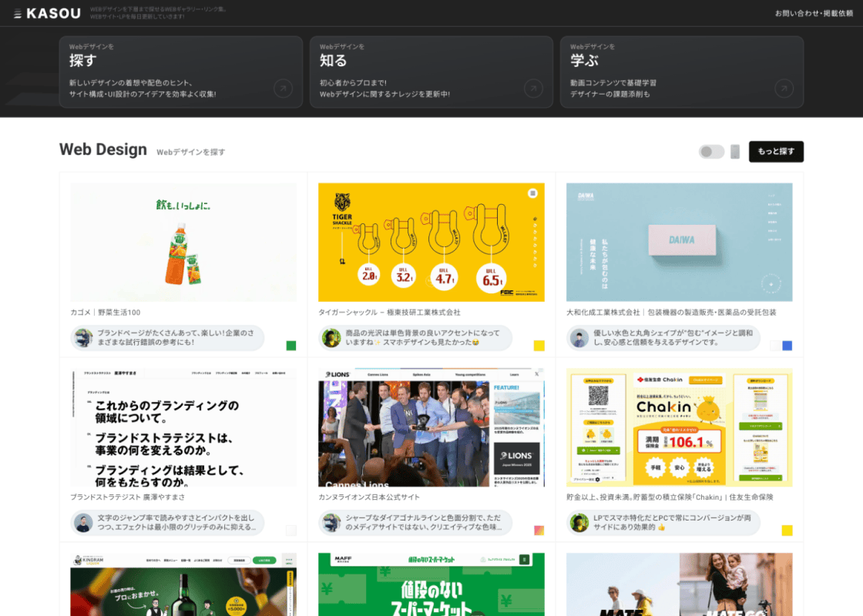
Task: Open the DAIWA light blue thumbnail
Action: (x=679, y=242)
